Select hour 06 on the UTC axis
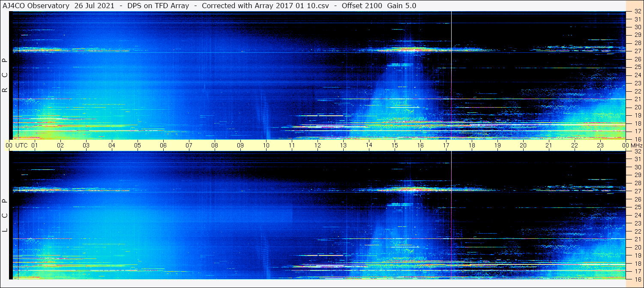Viewport: 644px width, 288px height. (x=163, y=145)
